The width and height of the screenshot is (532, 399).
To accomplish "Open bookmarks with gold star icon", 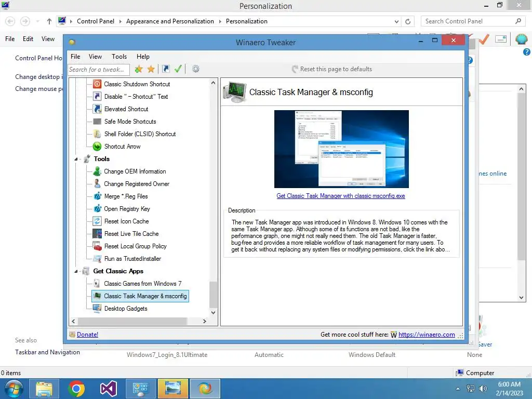I will click(151, 69).
